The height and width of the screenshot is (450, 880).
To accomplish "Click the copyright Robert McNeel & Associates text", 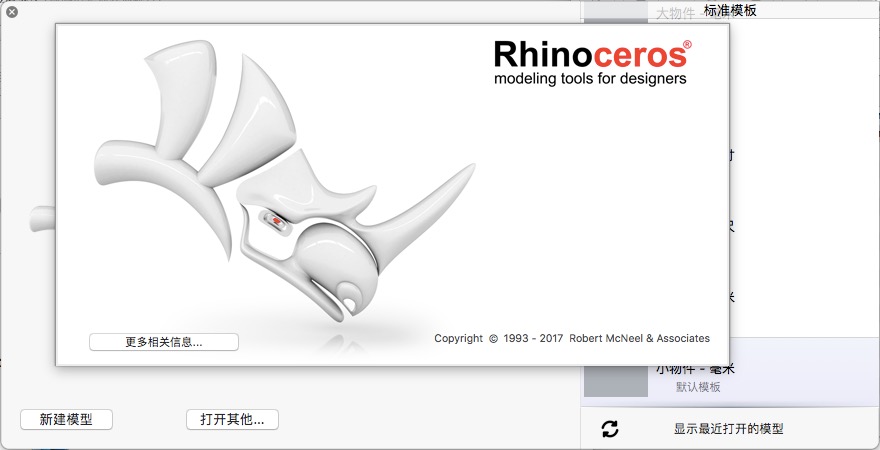I will coord(572,338).
